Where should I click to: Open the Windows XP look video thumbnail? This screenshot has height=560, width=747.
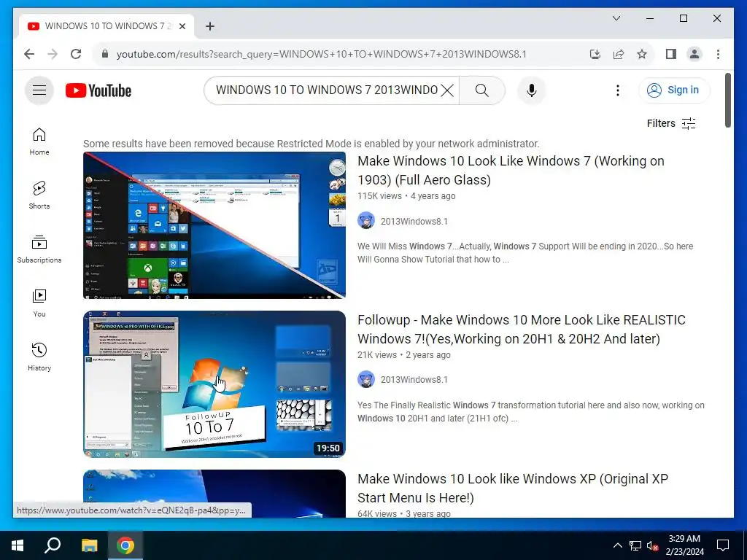tap(214, 494)
